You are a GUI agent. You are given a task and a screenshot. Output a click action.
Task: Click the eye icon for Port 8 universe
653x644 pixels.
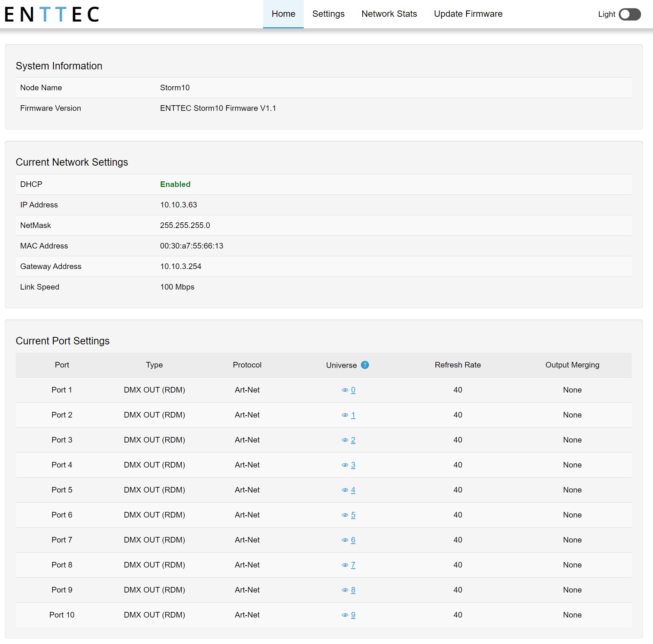pos(345,565)
